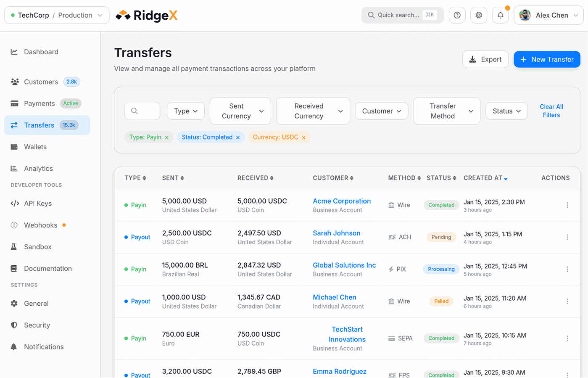Remove the Currency: USDC filter chip
The height and width of the screenshot is (378, 588).
(x=303, y=137)
